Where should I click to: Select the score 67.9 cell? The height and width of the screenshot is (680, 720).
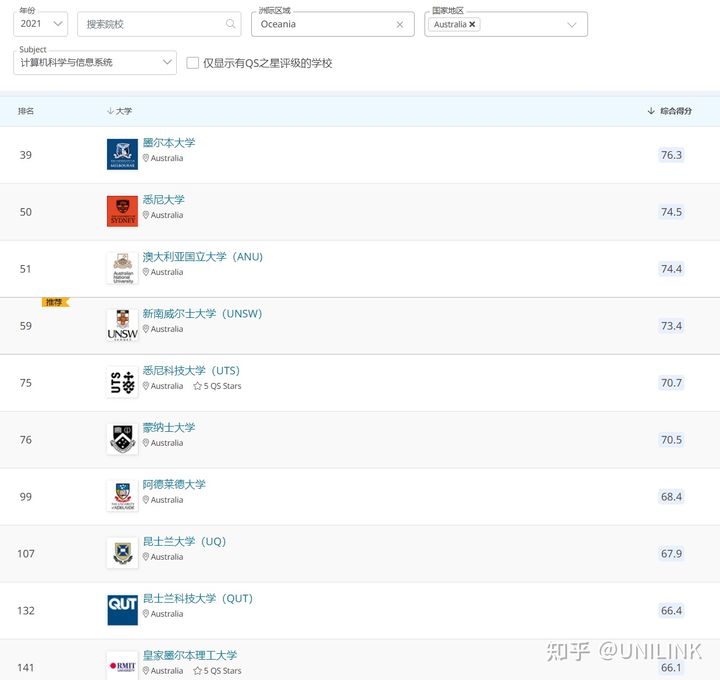(x=671, y=554)
